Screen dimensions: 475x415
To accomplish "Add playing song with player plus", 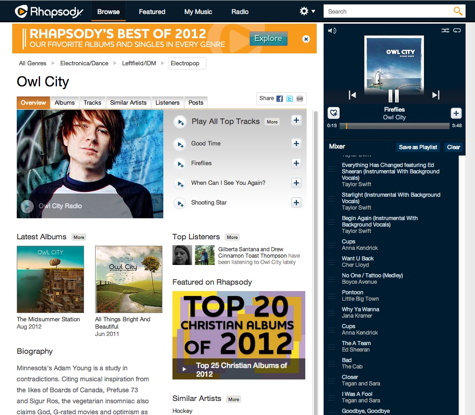I will 456,113.
